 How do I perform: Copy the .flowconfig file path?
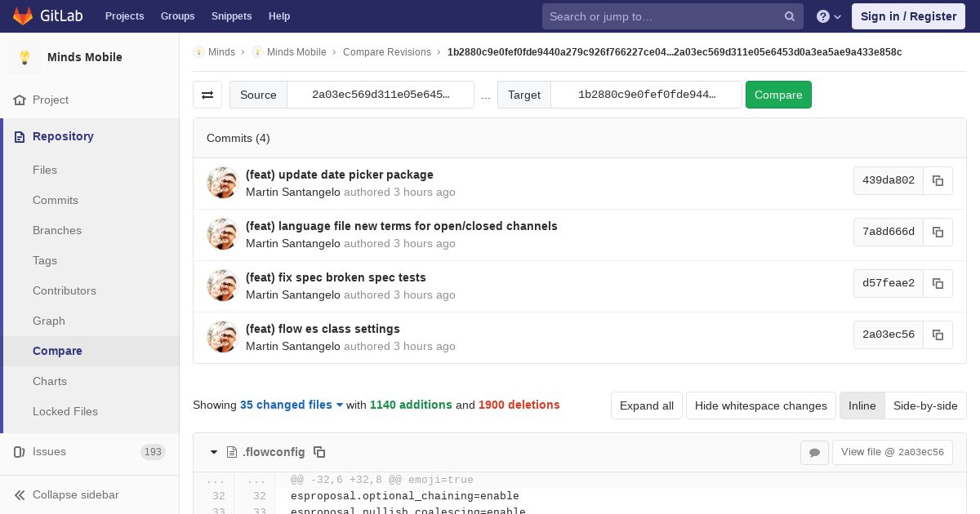pyautogui.click(x=319, y=452)
